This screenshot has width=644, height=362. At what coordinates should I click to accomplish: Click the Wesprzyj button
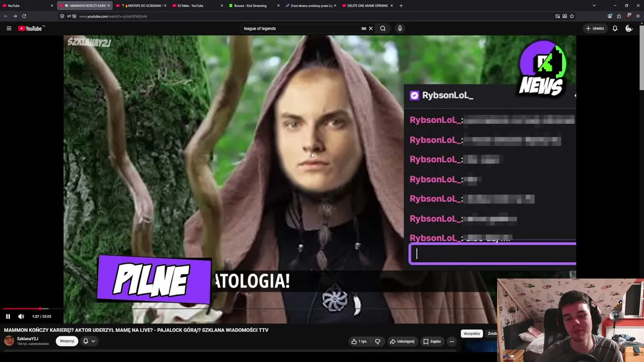click(x=67, y=341)
